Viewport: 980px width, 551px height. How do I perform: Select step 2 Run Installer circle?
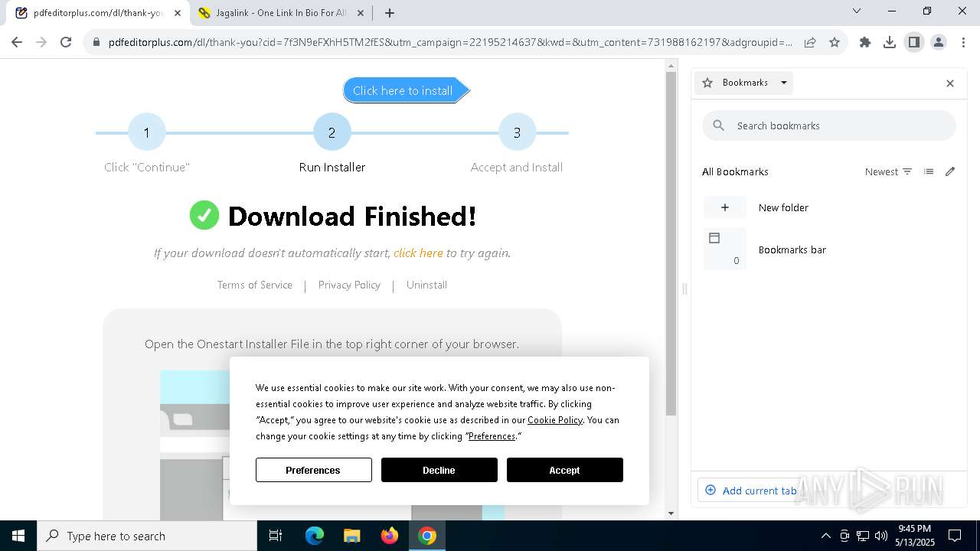click(332, 132)
